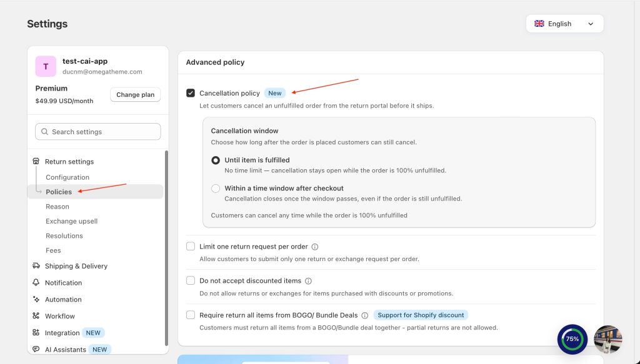Screen dimensions: 640x364
Task: Click the NEW badge next to AI Assistants
Action: pos(99,350)
